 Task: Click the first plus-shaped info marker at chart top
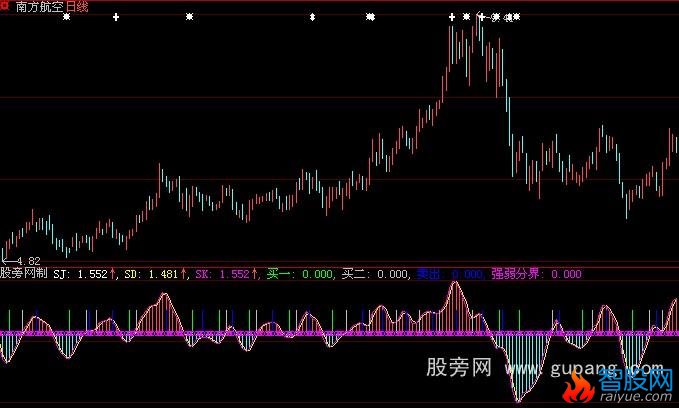click(x=116, y=17)
